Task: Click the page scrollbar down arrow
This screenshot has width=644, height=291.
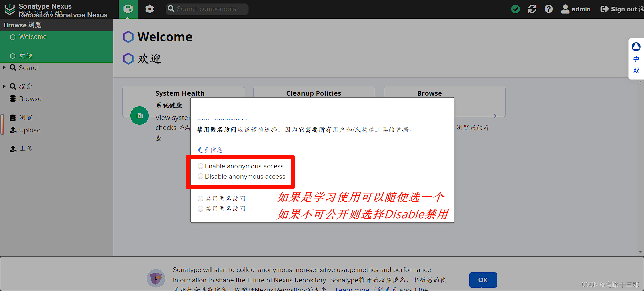Action: tap(641, 252)
